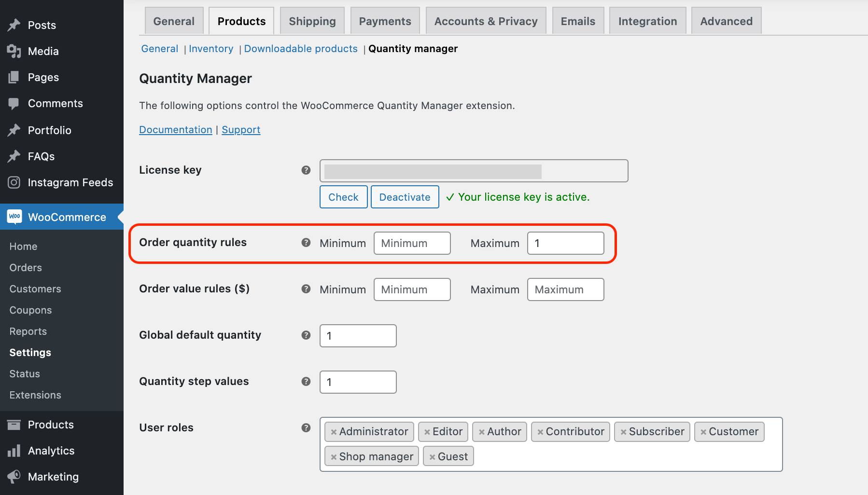Remove the Author role tag
Viewport: 868px width, 495px height.
point(482,432)
